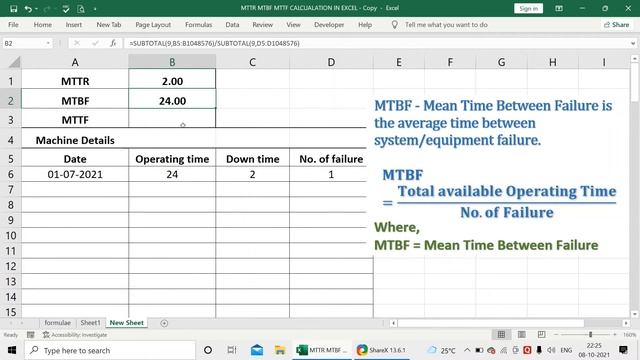Click the Undo arrow icon
The image size is (640, 360).
click(x=27, y=9)
